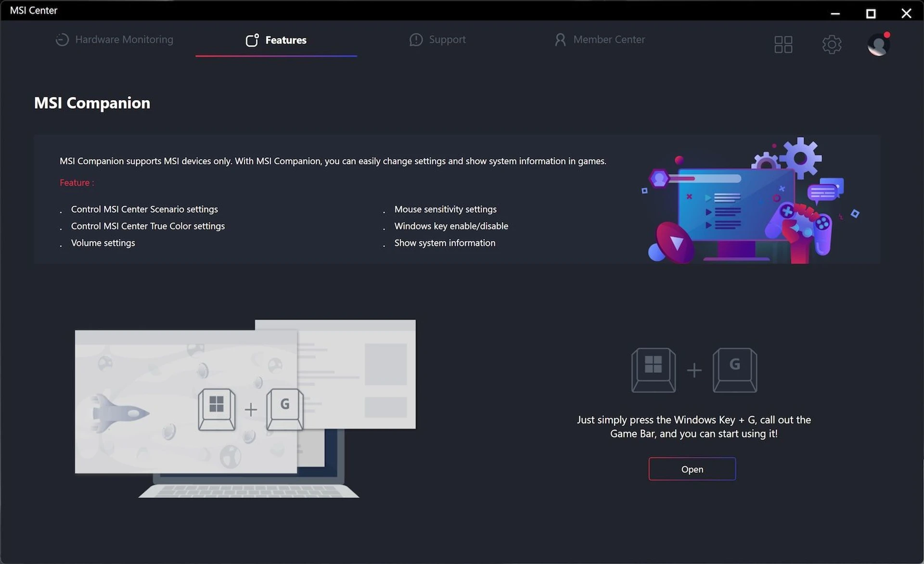Click the G key icon above instructions
This screenshot has width=924, height=564.
[x=734, y=370]
